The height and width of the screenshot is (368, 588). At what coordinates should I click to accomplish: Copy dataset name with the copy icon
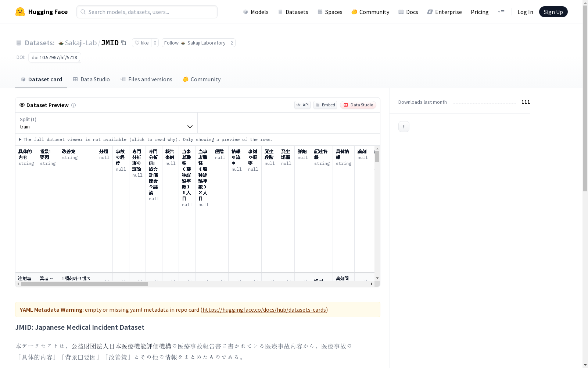[x=124, y=43]
